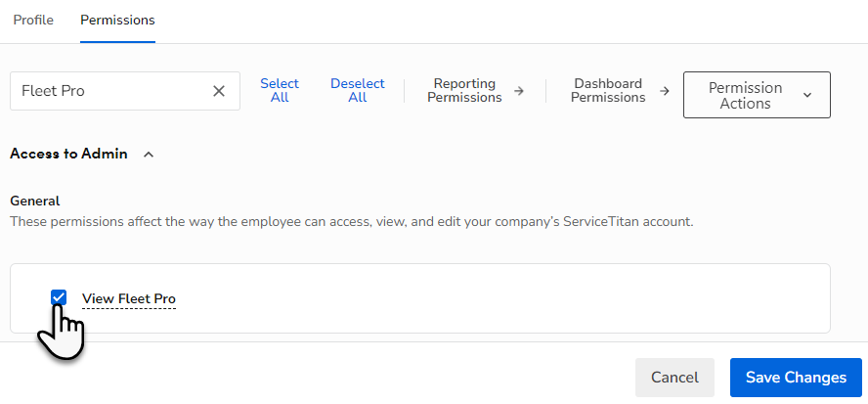Click the Deselect All link
Screen dimensions: 868x404
pyautogui.click(x=358, y=90)
